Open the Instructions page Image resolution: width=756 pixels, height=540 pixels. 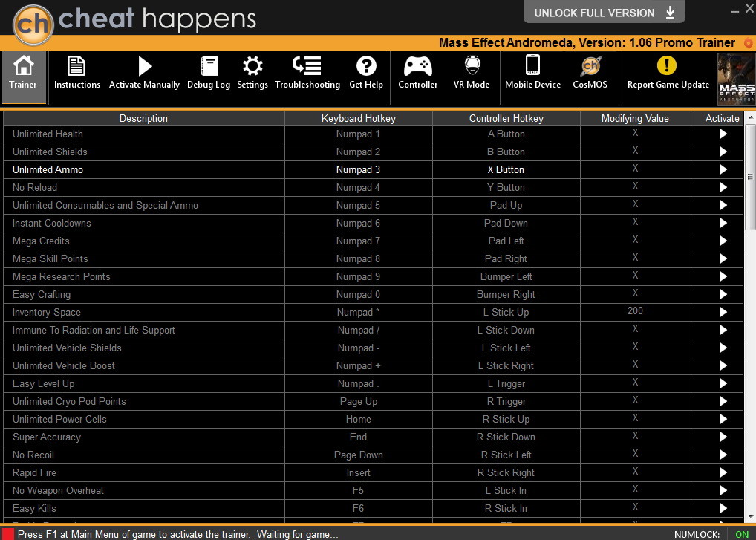pos(76,73)
